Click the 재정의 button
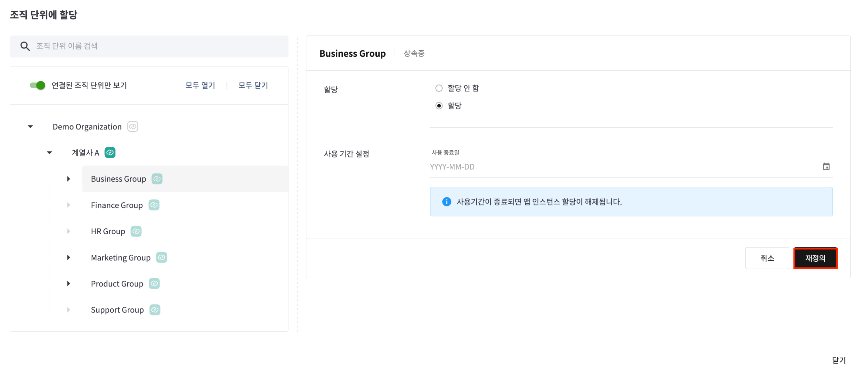Screen dimensions: 868x382 [x=815, y=258]
